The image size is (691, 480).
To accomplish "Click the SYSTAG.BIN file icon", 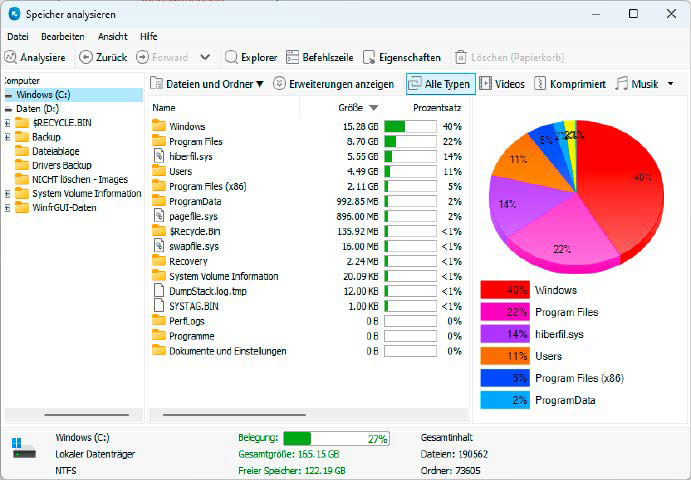I will coord(159,306).
